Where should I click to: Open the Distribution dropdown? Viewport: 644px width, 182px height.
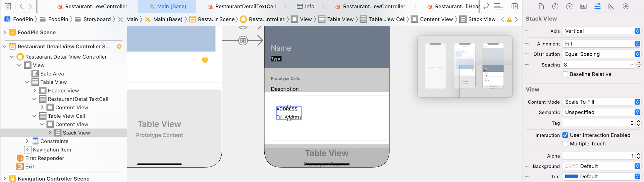[x=601, y=54]
